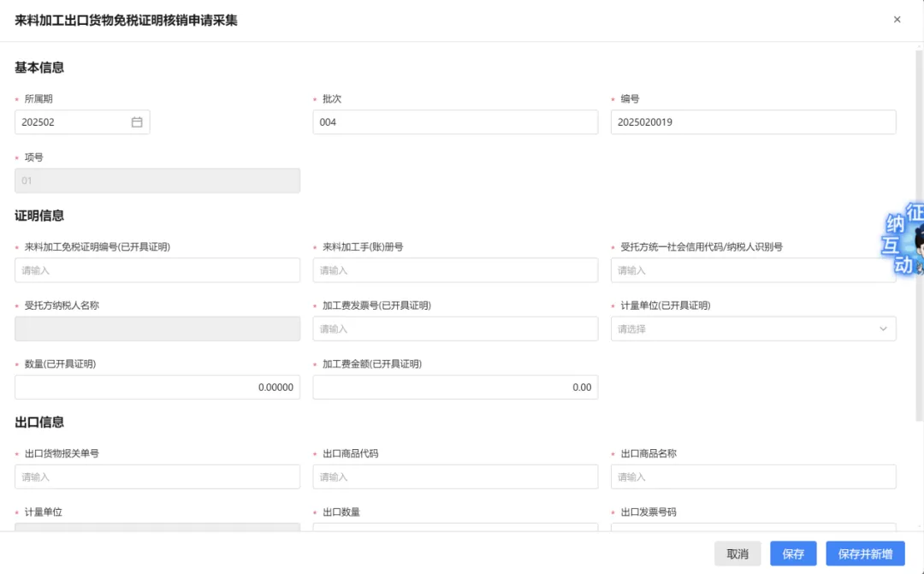Close the dialog with the X icon
Image resolution: width=924 pixels, height=574 pixels.
click(x=897, y=20)
